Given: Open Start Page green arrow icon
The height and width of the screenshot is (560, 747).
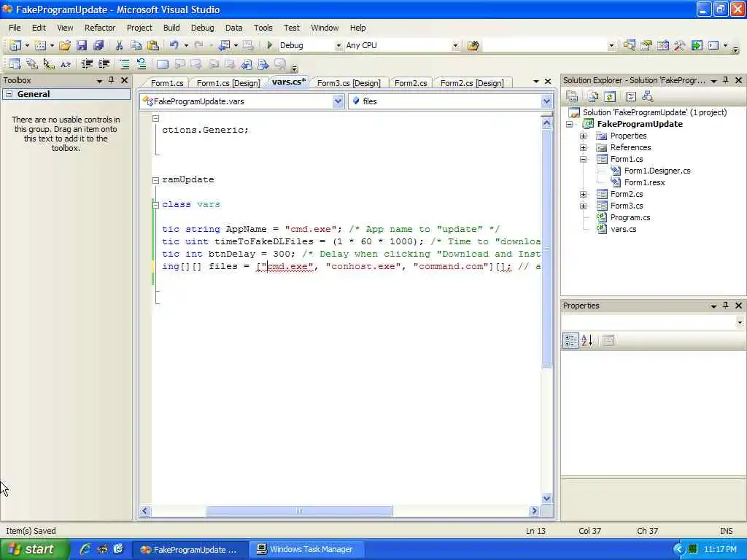Looking at the screenshot, I should click(697, 45).
